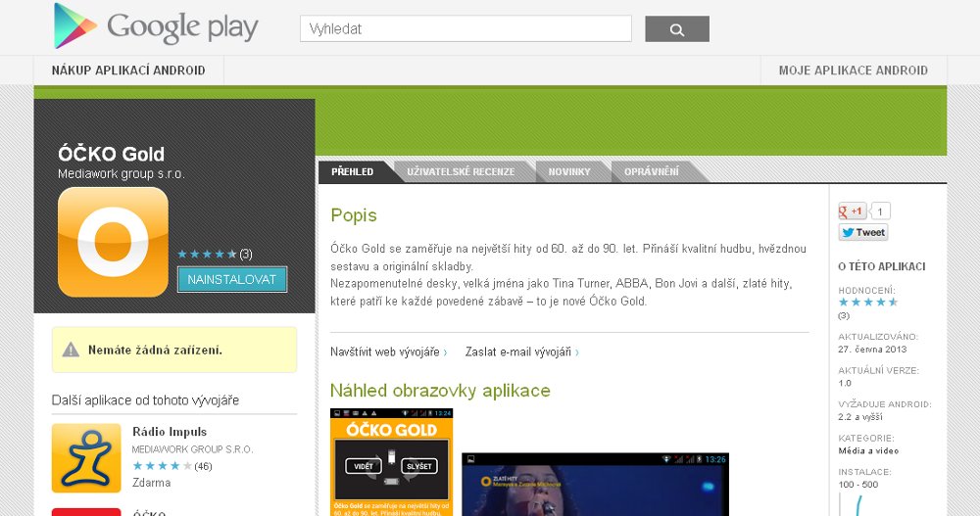Click the Rádio Impuls star rating

(162, 466)
